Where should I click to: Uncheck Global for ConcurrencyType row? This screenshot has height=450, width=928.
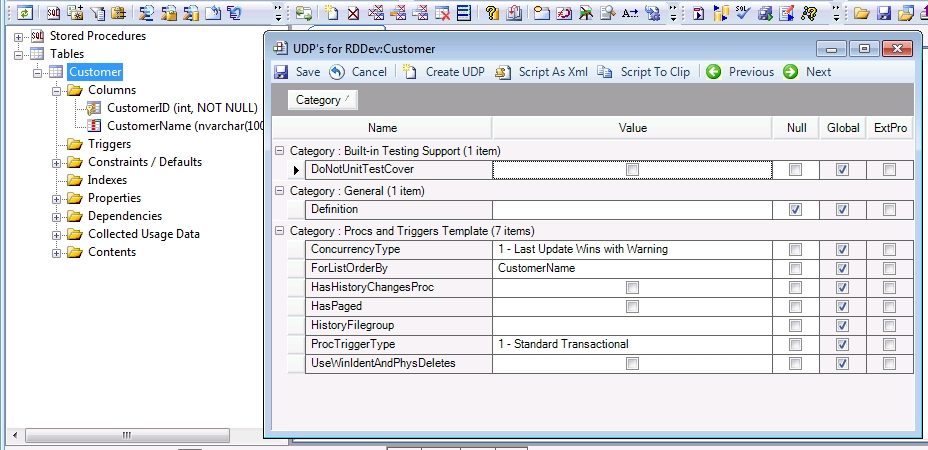click(842, 249)
